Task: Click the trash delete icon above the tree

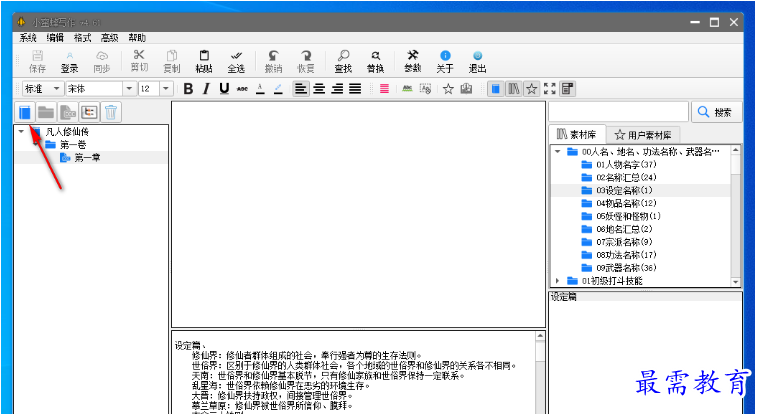Action: (110, 112)
